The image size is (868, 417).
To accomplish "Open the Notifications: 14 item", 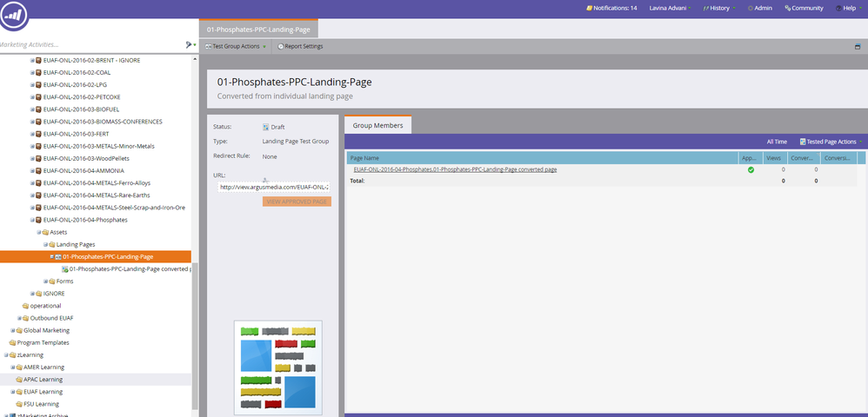I will coord(611,8).
